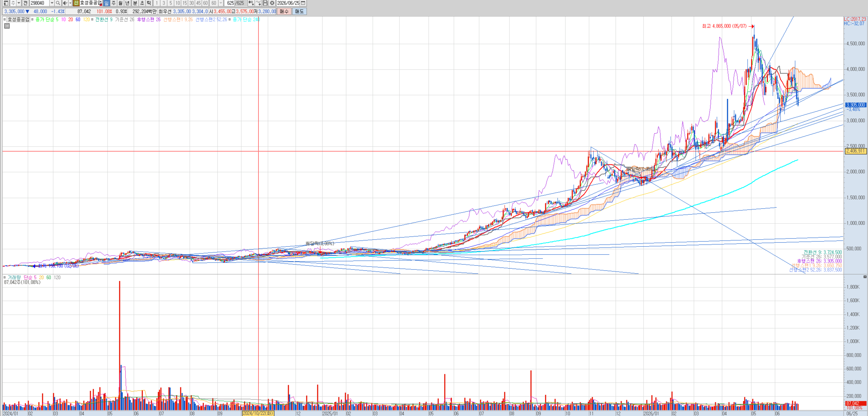
Task: Open the data table grid icon
Action: pyautogui.click(x=7, y=26)
